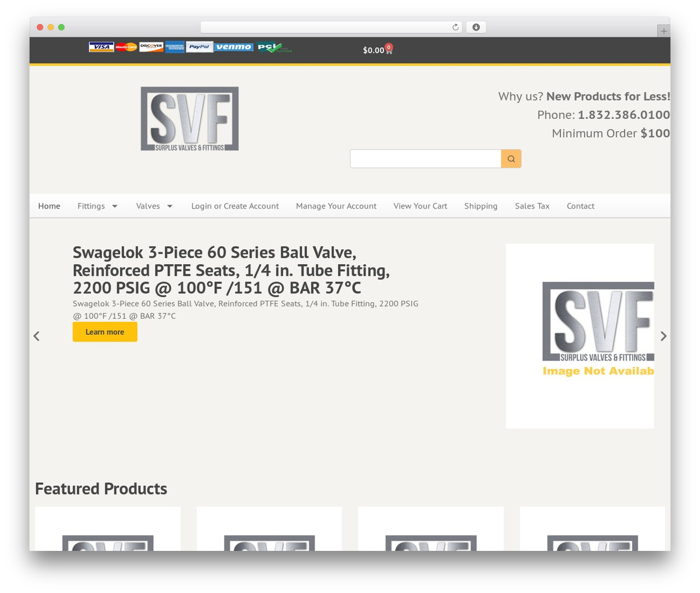700x593 pixels.
Task: Expand the Valves dropdown arrow
Action: [x=170, y=206]
